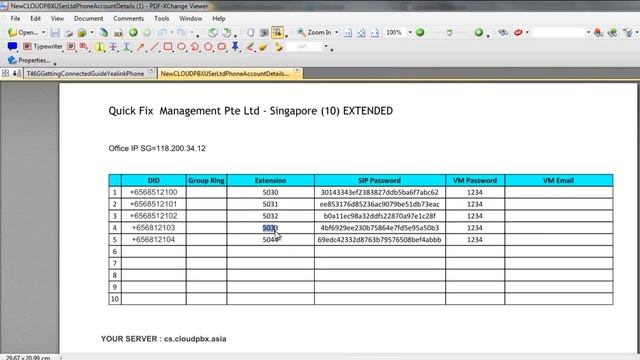Open the Properties toolbar button

[29, 60]
